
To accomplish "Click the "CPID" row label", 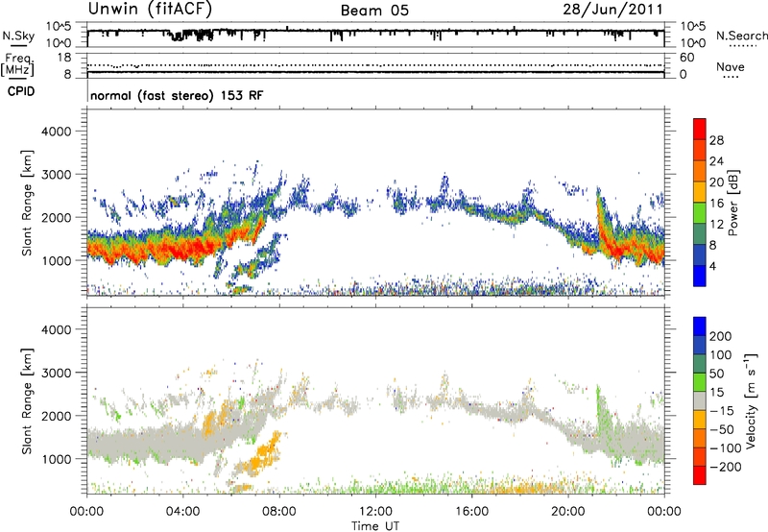I will tap(21, 91).
